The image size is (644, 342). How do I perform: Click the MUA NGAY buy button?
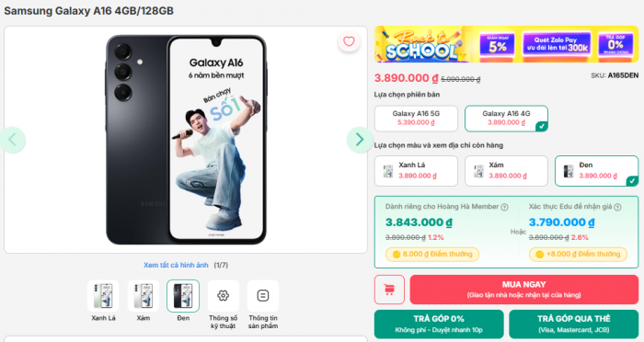click(x=524, y=290)
